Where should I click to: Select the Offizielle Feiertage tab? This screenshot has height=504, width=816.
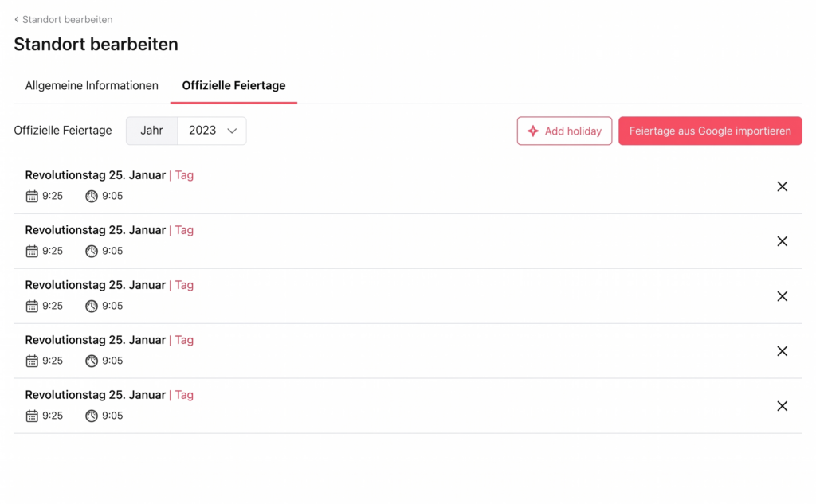[x=233, y=85]
